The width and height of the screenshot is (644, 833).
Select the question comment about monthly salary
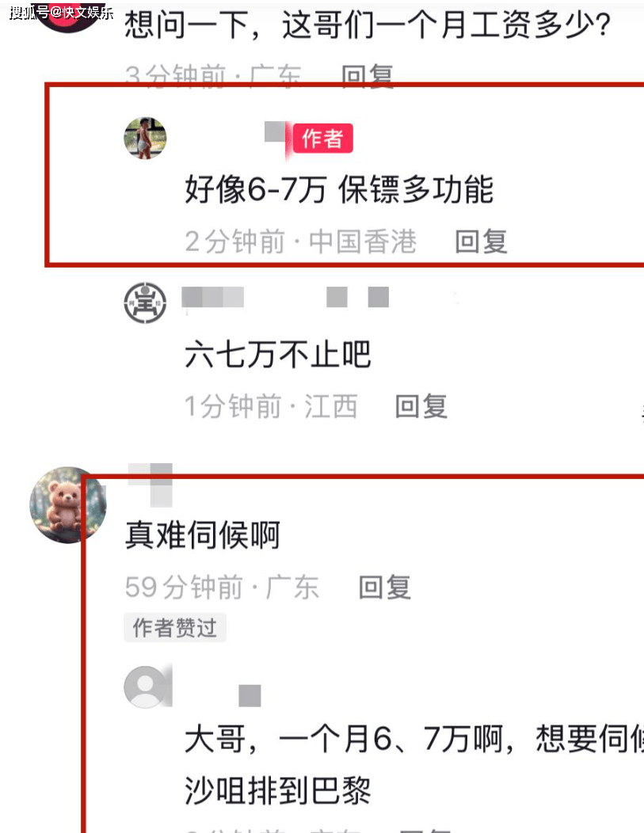(x=368, y=25)
